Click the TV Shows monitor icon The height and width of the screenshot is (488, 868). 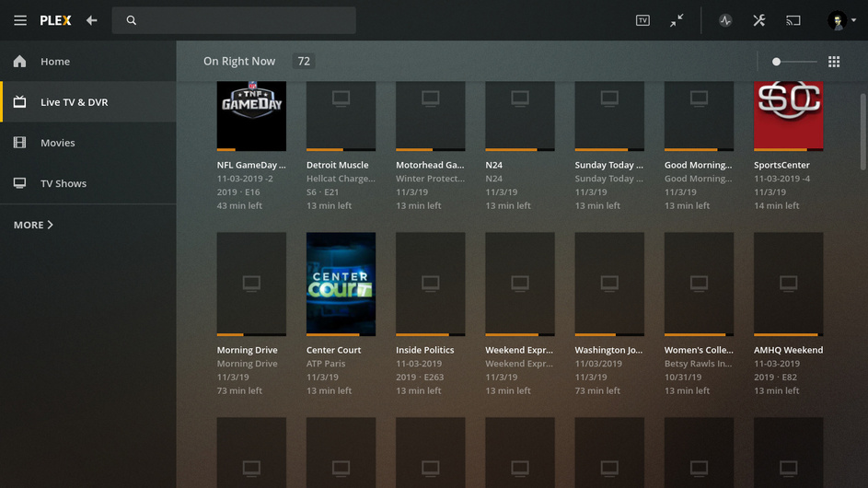pos(20,183)
